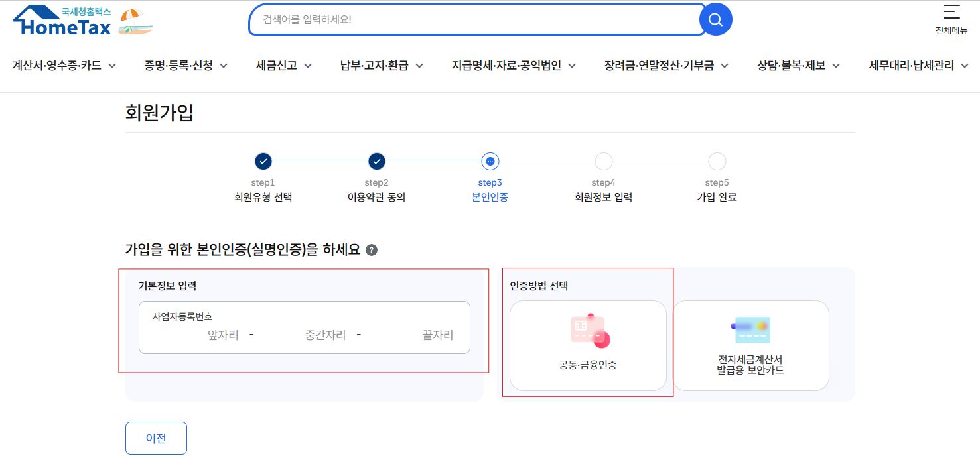Click the step3 본인인증 progress circle
The height and width of the screenshot is (464, 980).
tap(490, 161)
